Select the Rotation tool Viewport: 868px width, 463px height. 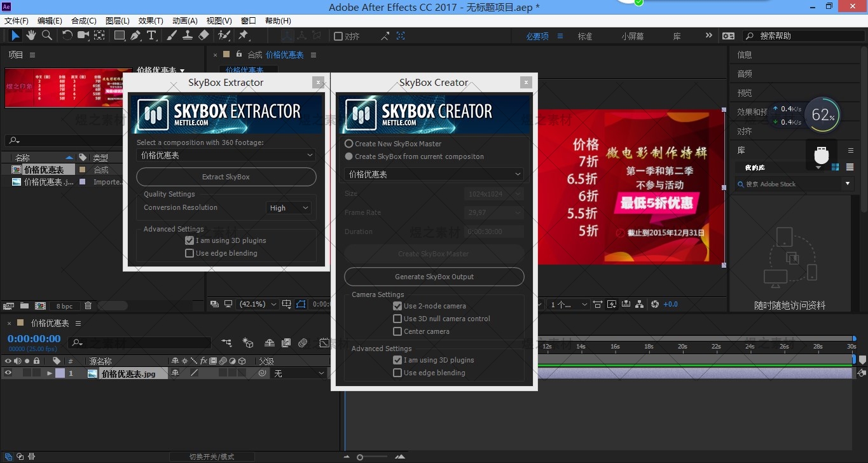[x=67, y=36]
